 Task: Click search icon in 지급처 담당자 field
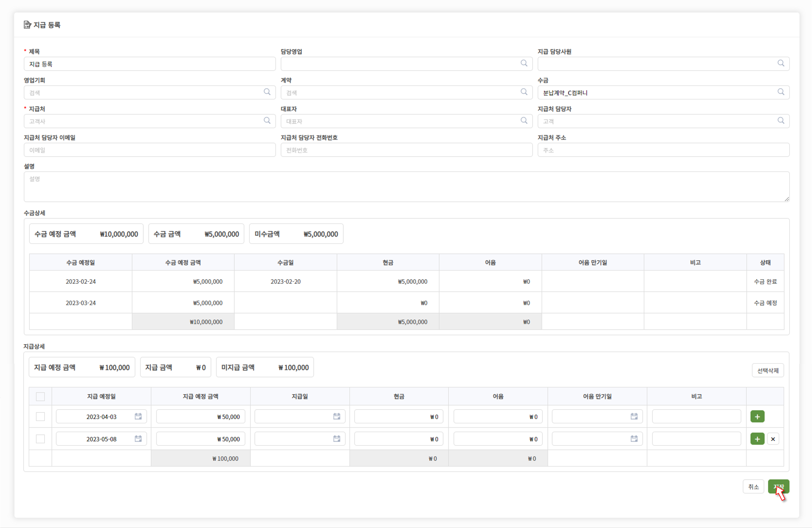tap(781, 120)
